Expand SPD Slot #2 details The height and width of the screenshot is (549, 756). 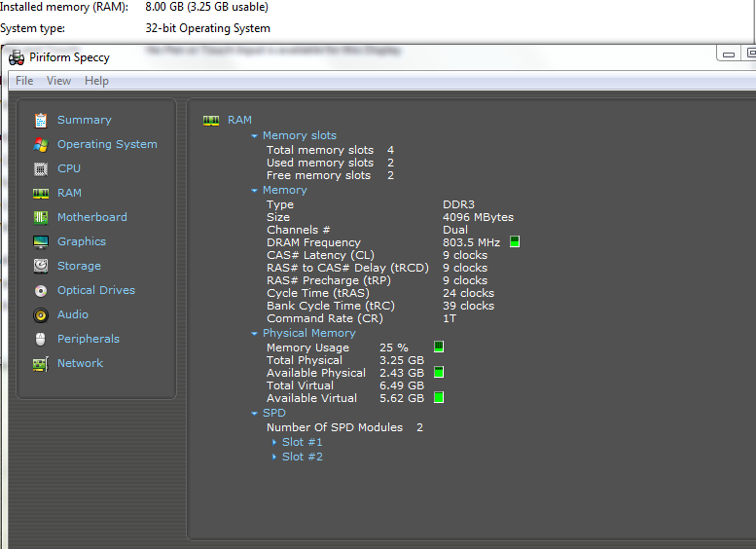click(275, 457)
